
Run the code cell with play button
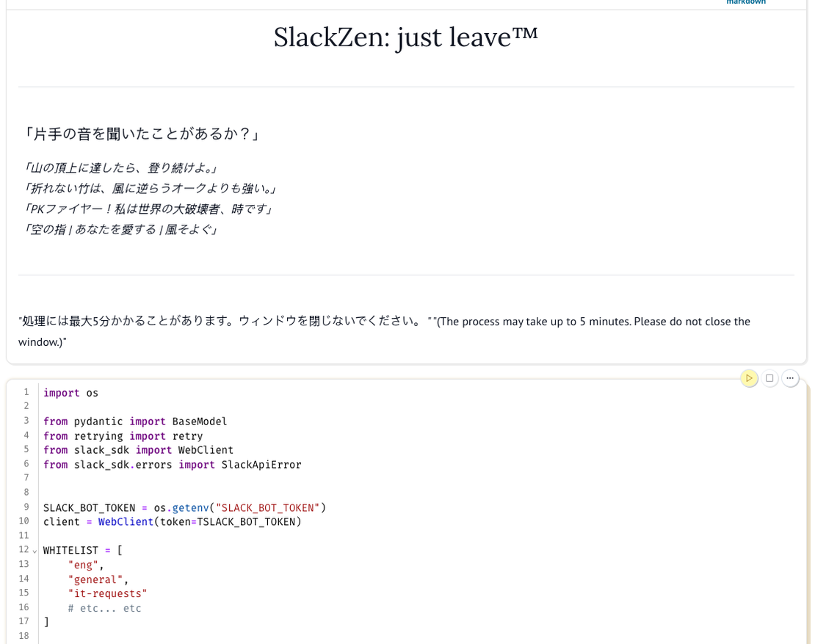click(x=748, y=378)
